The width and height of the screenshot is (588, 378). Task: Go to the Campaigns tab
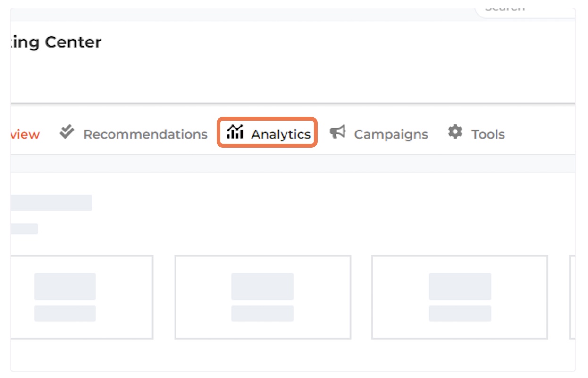pos(391,134)
